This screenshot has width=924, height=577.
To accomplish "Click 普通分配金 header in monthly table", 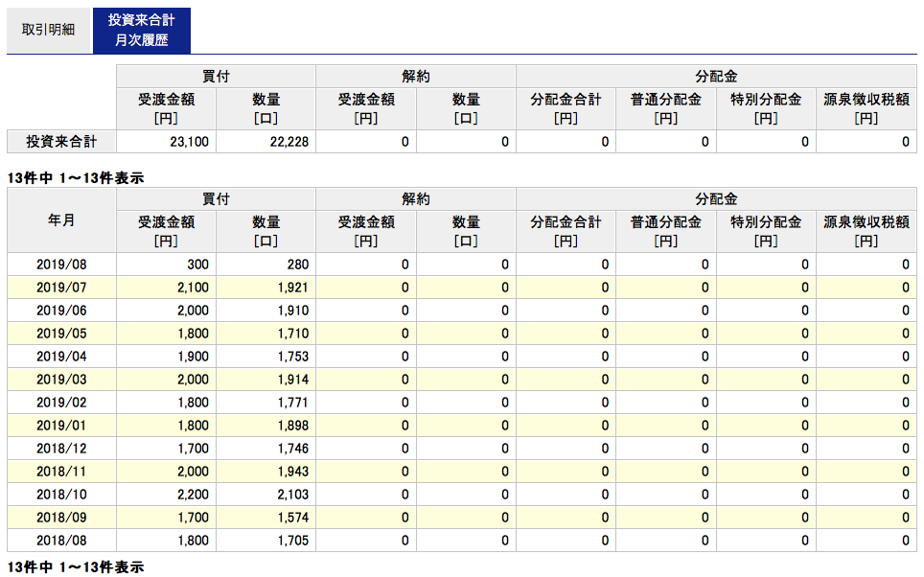I will tap(666, 232).
